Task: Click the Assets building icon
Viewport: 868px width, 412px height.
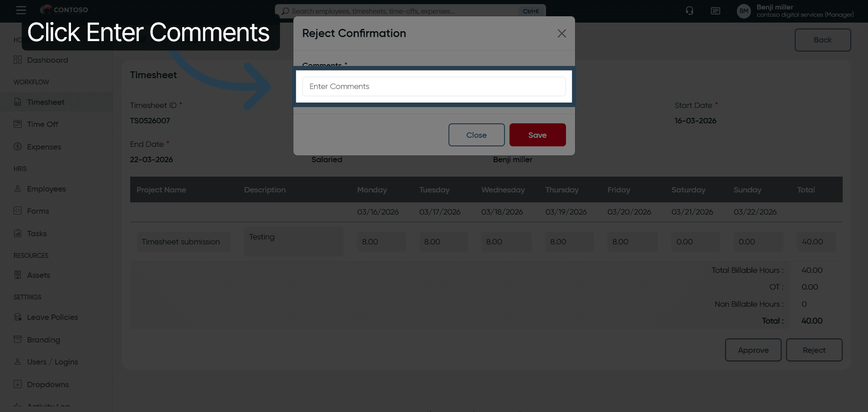Action: click(18, 275)
